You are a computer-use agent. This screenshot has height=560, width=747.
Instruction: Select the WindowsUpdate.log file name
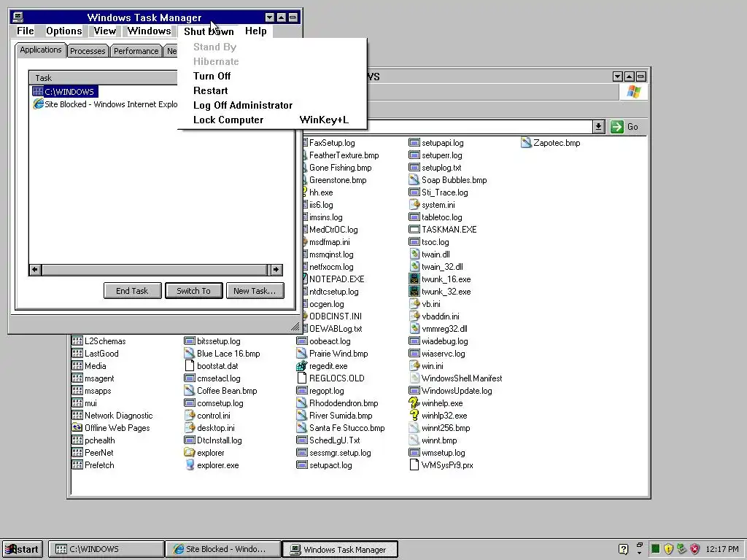coord(457,391)
